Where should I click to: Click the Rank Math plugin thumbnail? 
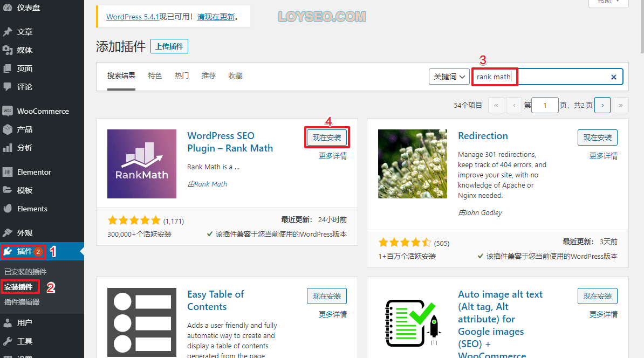coord(142,164)
